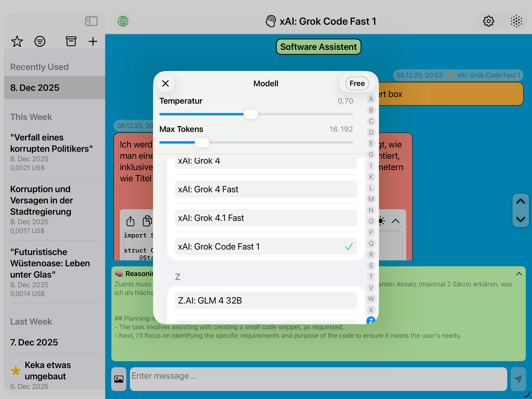Viewport: 532px width, 399px height.
Task: Open the chat filter icon
Action: [x=40, y=41]
